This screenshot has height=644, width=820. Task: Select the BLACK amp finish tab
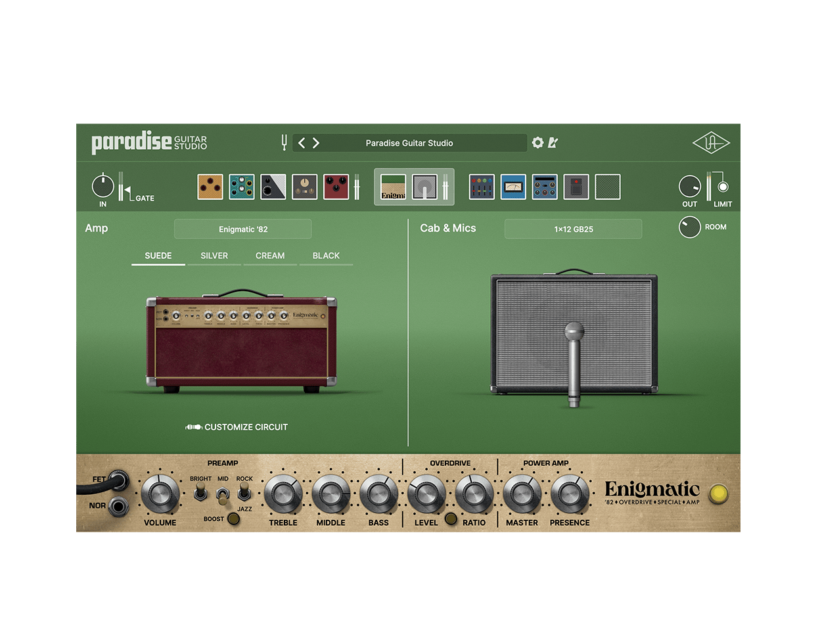[x=327, y=256]
